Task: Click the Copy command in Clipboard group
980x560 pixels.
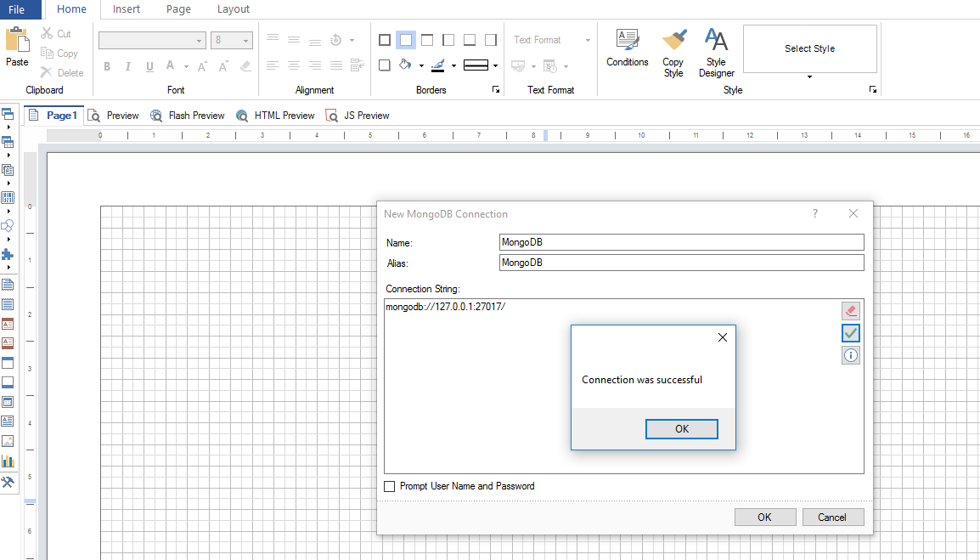Action: [59, 54]
